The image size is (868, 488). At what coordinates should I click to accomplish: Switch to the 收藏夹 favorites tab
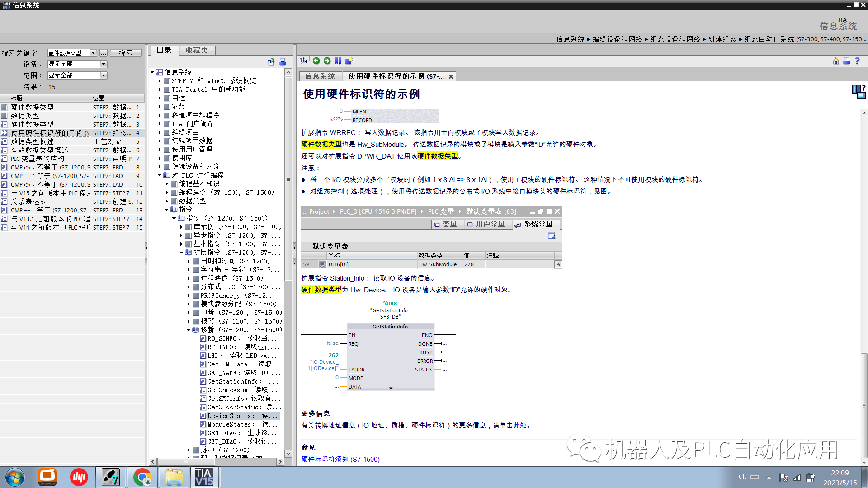point(197,50)
